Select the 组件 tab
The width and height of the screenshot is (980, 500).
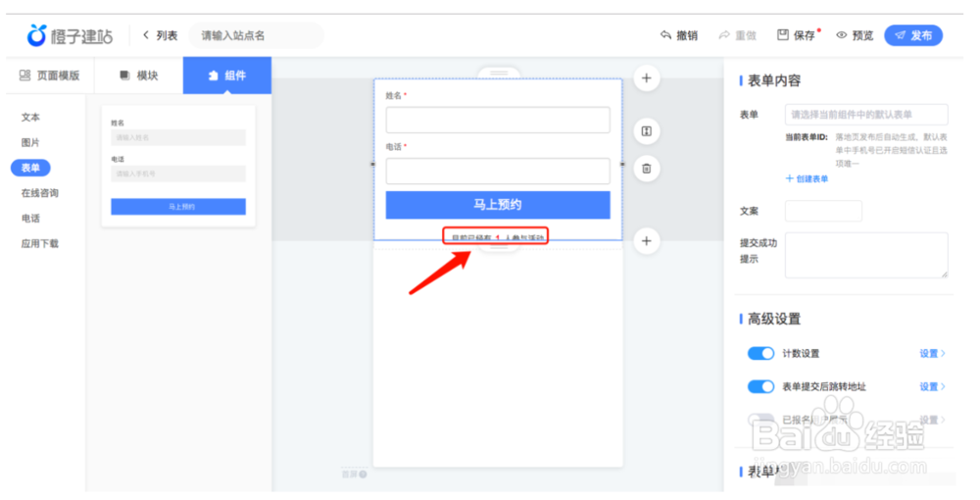point(227,75)
